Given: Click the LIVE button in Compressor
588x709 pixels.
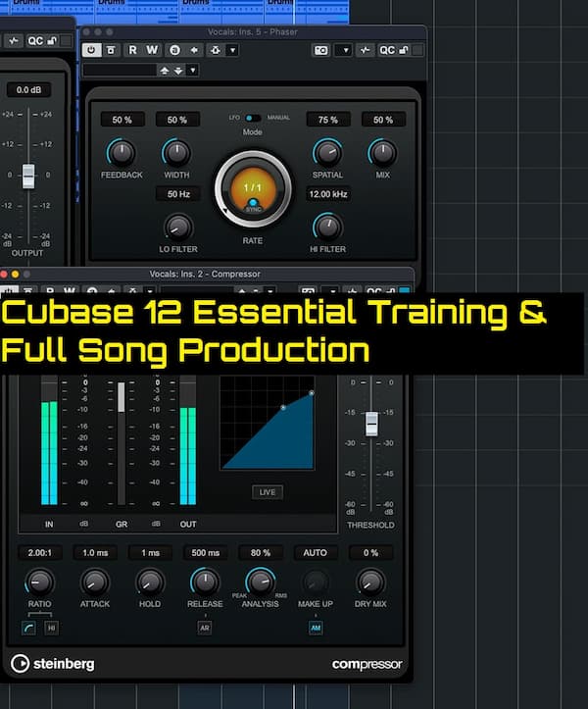Looking at the screenshot, I should [x=268, y=492].
